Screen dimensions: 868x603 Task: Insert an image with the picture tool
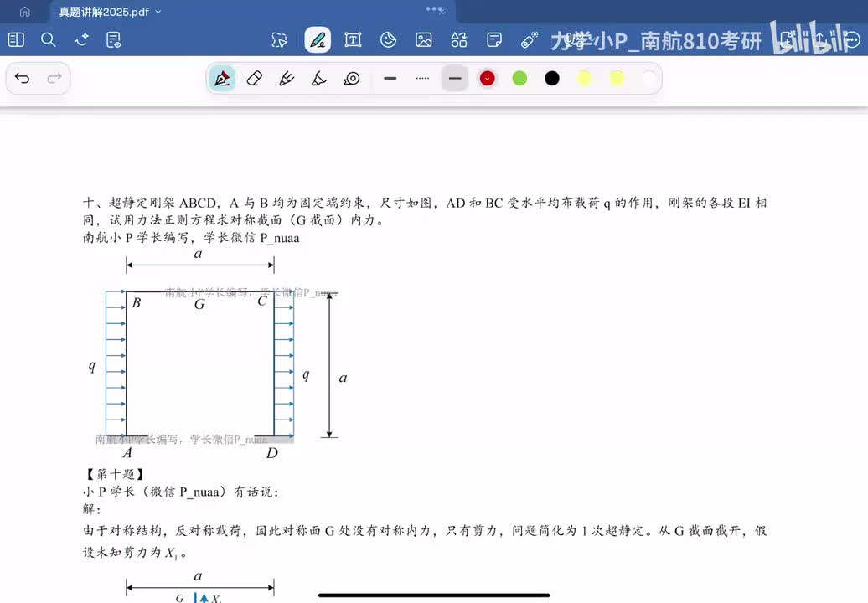point(423,40)
